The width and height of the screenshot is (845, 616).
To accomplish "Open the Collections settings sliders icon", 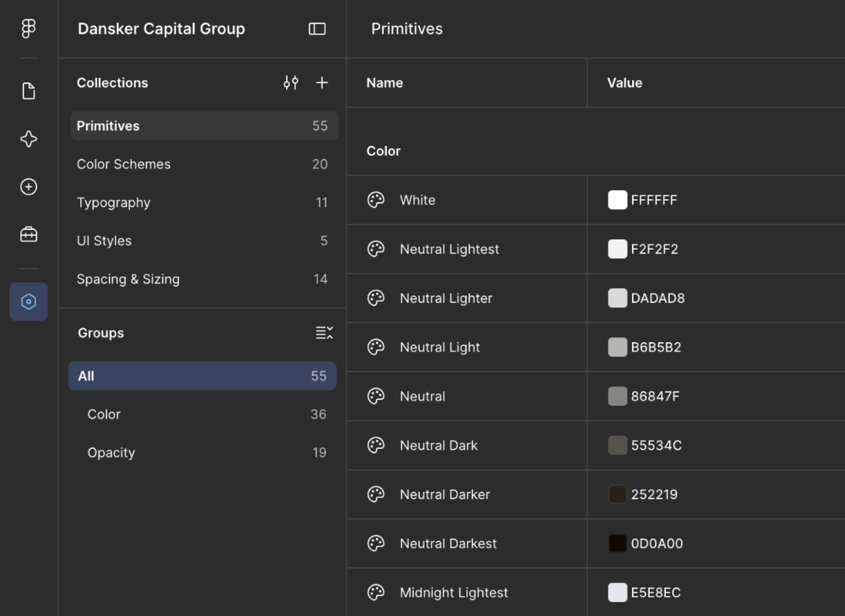I will [x=291, y=82].
